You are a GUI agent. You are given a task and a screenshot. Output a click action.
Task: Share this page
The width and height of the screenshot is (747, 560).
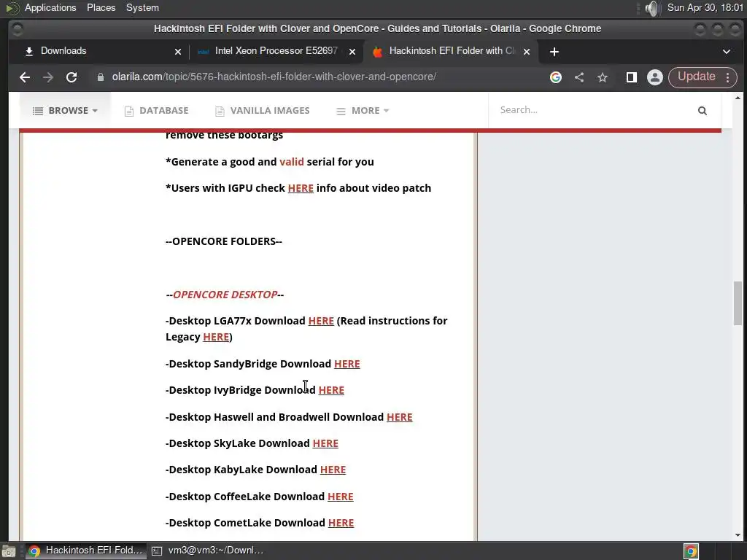[579, 77]
